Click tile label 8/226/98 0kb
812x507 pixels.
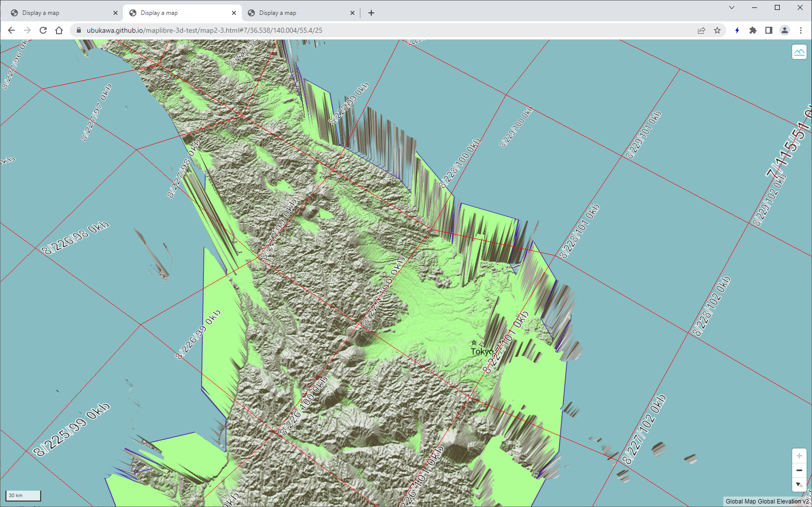(75, 238)
